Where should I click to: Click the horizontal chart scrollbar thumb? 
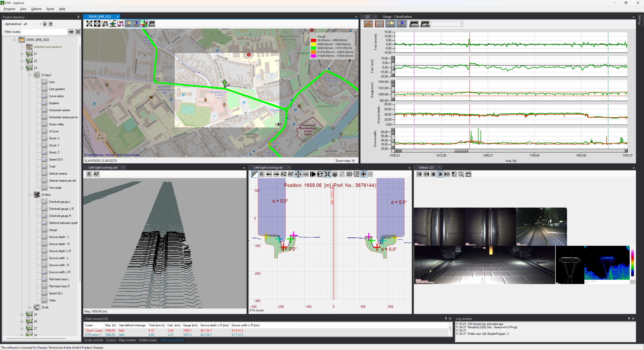(x=461, y=151)
